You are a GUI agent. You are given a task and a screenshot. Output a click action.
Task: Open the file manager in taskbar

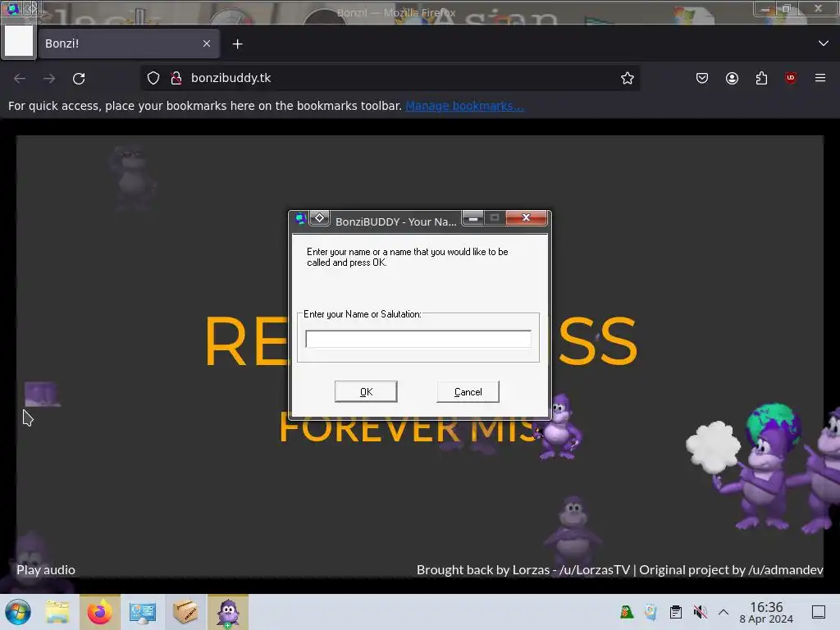(57, 612)
